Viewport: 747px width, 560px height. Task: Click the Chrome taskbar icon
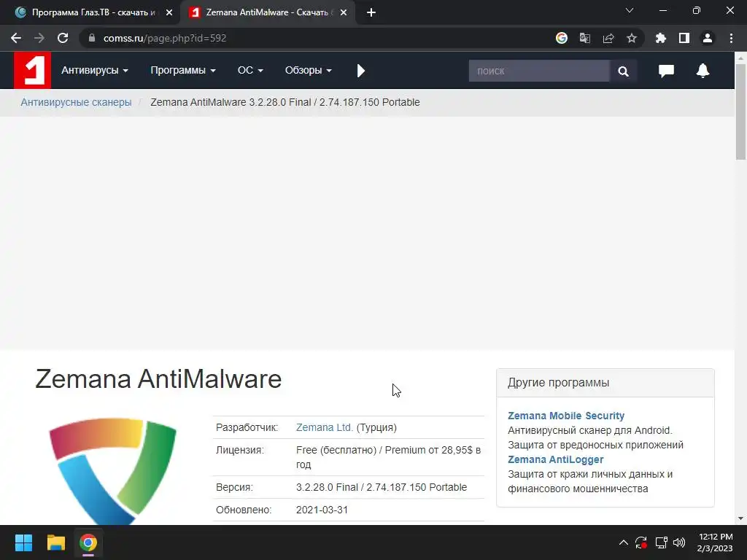click(x=88, y=542)
